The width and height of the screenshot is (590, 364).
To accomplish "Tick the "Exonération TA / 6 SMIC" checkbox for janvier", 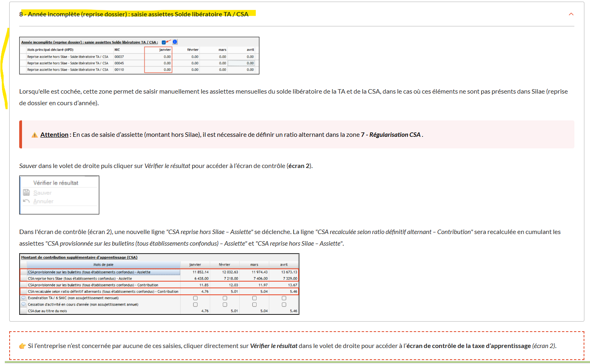I will (x=195, y=298).
